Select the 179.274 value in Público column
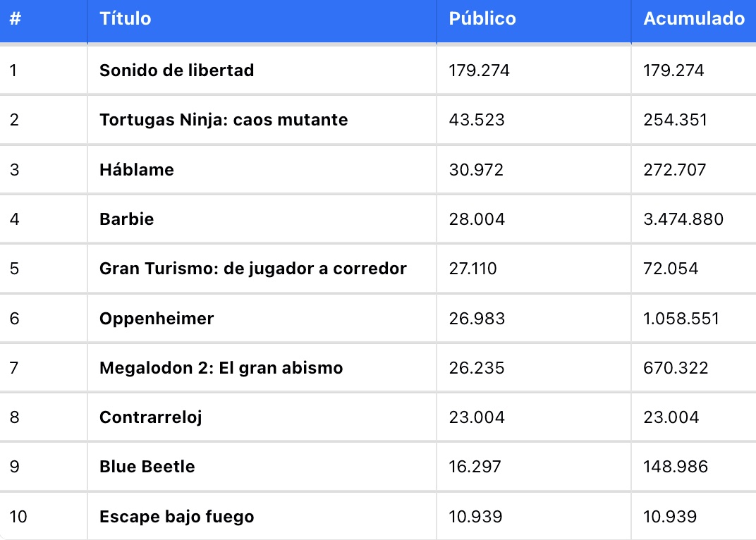 [x=479, y=70]
